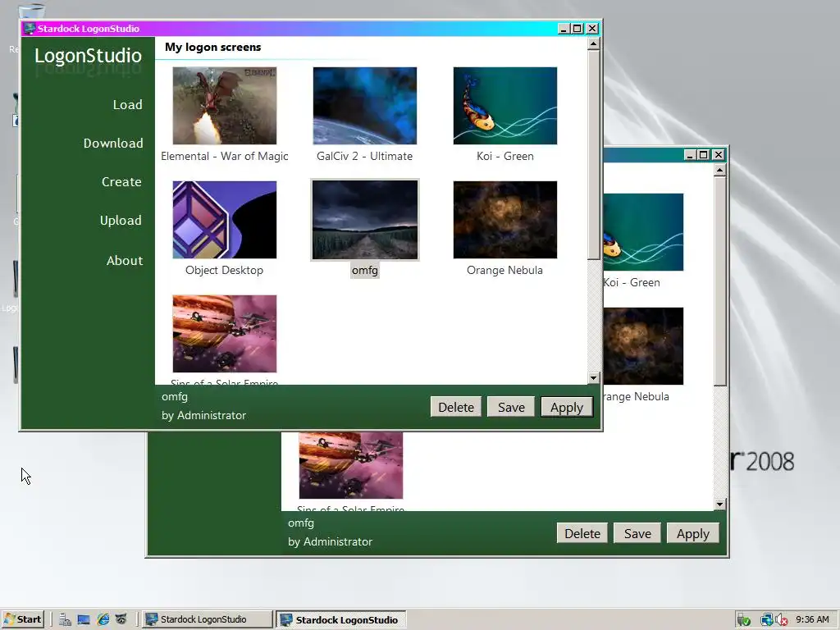
Task: Click the safely remove hardware tray icon
Action: [743, 620]
